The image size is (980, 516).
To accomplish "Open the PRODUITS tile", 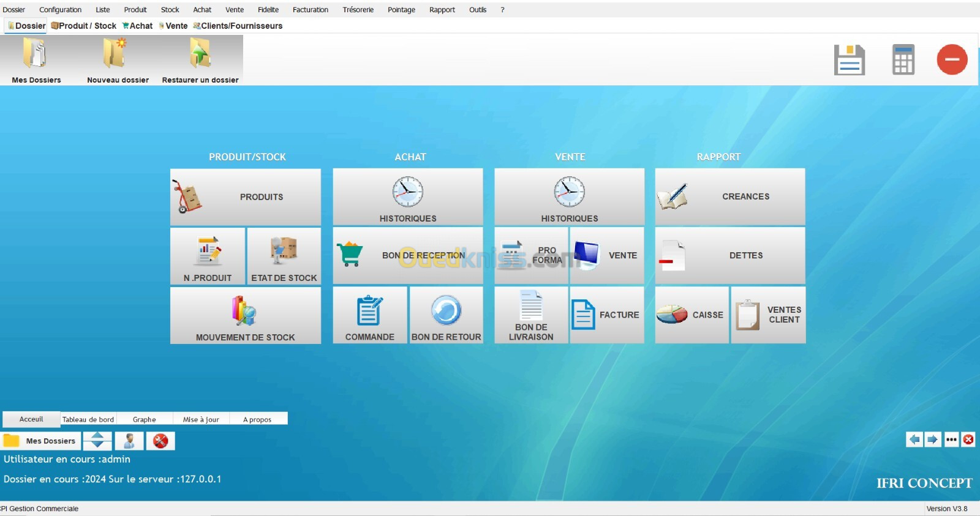I will 246,197.
